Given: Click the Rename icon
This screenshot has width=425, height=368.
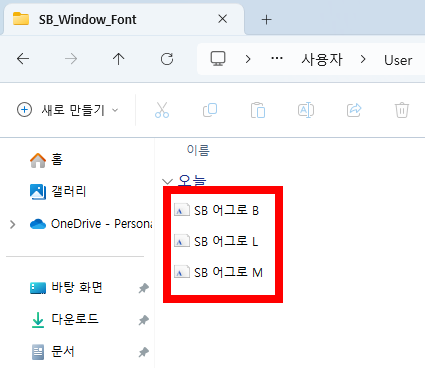Looking at the screenshot, I should (x=306, y=110).
